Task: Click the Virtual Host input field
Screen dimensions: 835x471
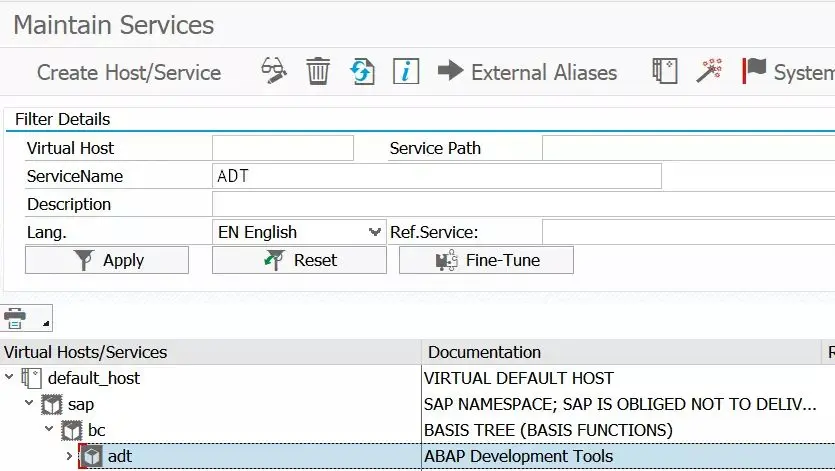Action: click(283, 148)
